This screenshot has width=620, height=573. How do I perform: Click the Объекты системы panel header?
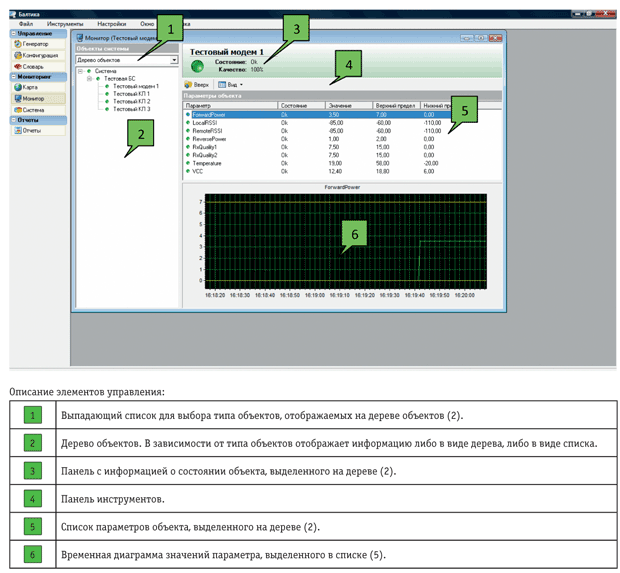[x=127, y=49]
